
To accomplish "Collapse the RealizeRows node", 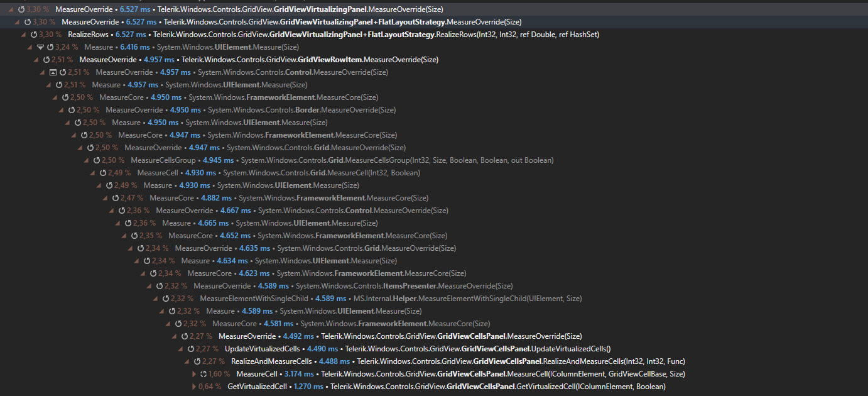I will [x=24, y=35].
